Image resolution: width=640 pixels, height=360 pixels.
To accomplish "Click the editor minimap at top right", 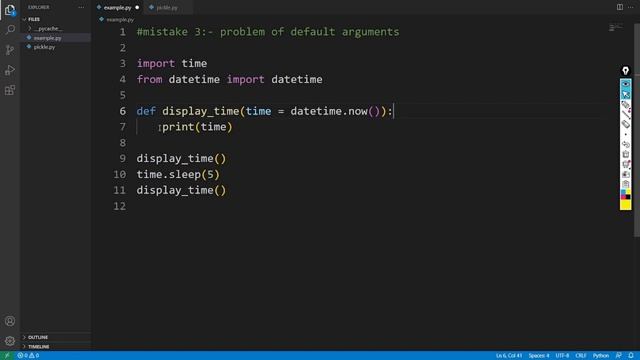I will [x=615, y=27].
